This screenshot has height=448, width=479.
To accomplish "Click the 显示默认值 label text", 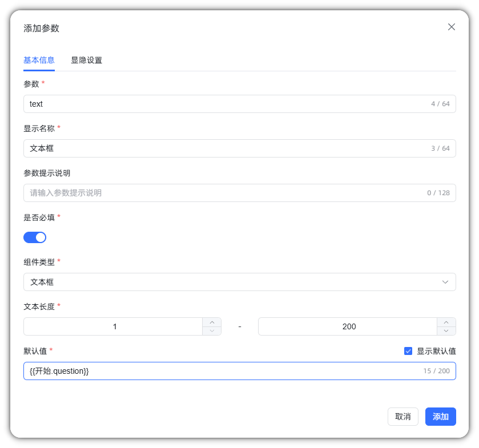I will tap(436, 351).
